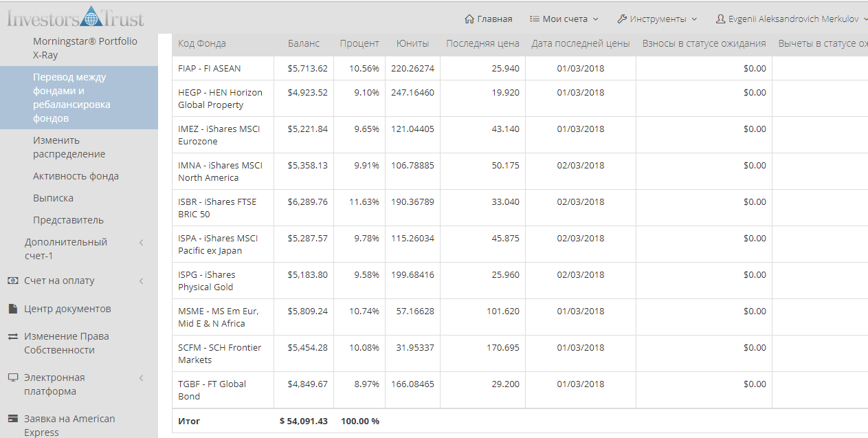The image size is (868, 438).
Task: Open Активность фонда in the sidebar
Action: (76, 176)
